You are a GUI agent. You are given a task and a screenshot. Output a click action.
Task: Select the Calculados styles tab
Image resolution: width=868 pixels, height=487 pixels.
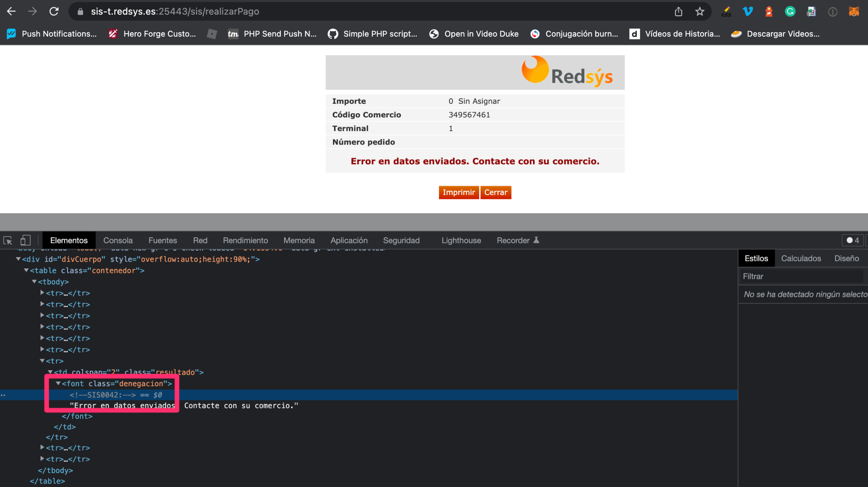801,259
